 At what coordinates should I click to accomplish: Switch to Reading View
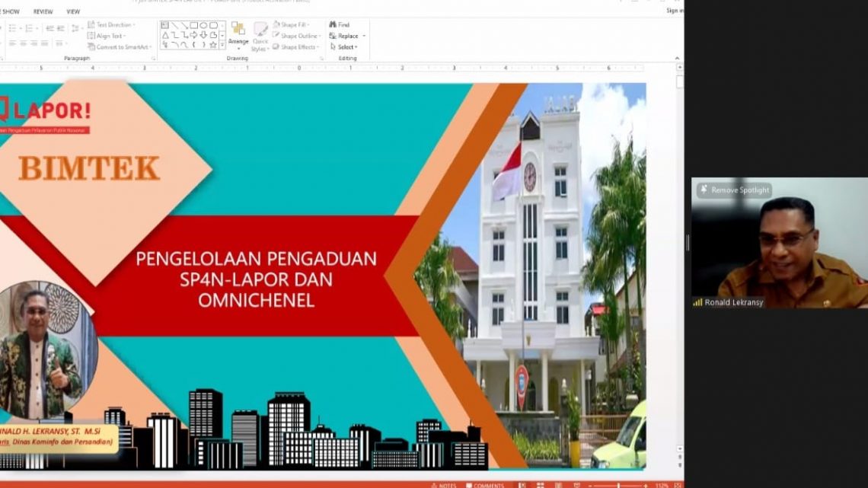pyautogui.click(x=558, y=485)
